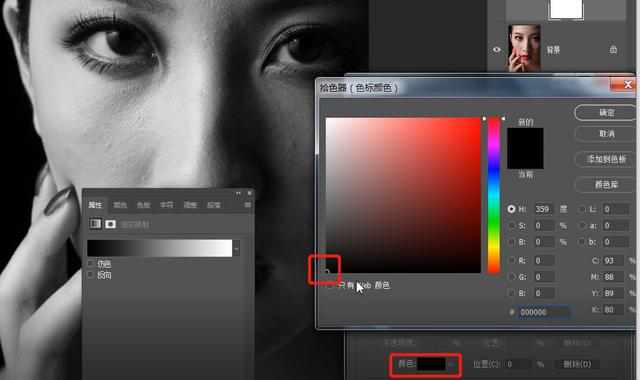This screenshot has width=640, height=380.
Task: Hide the 背景 layer via its eye icon
Action: point(496,49)
